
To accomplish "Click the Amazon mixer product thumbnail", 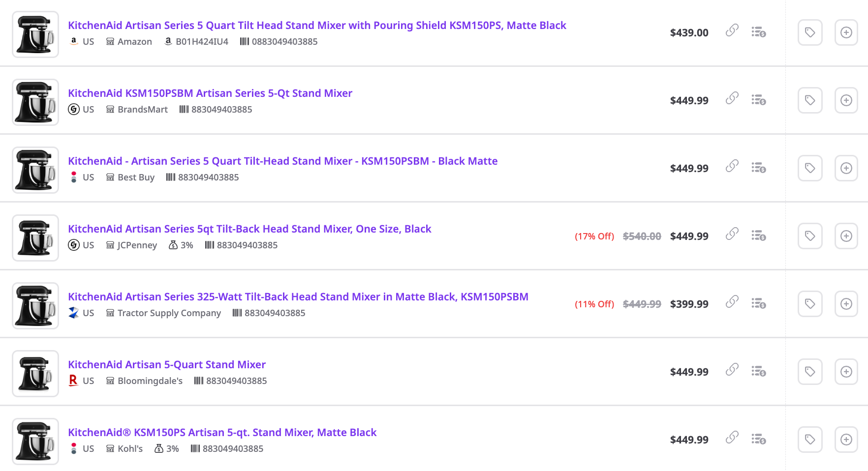I will [x=35, y=34].
